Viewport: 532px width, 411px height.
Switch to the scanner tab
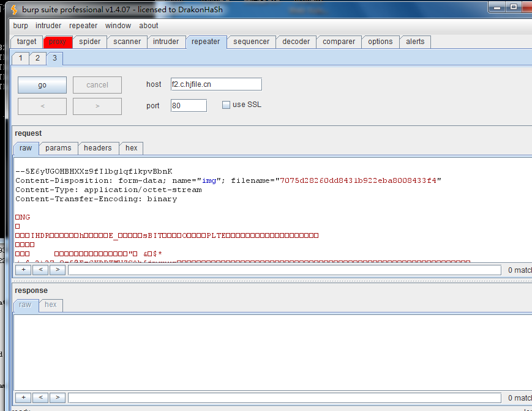pos(127,42)
